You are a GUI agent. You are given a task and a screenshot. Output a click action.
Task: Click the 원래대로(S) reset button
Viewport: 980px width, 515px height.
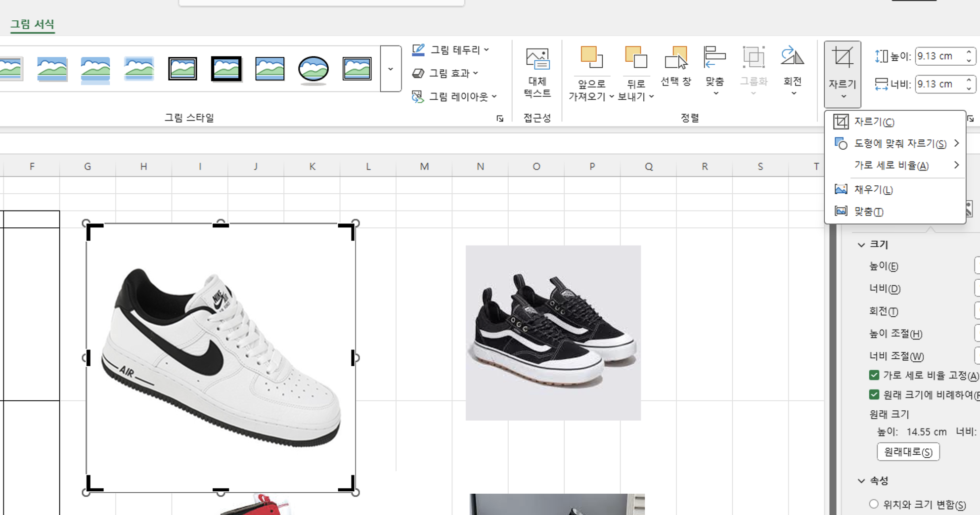point(908,452)
